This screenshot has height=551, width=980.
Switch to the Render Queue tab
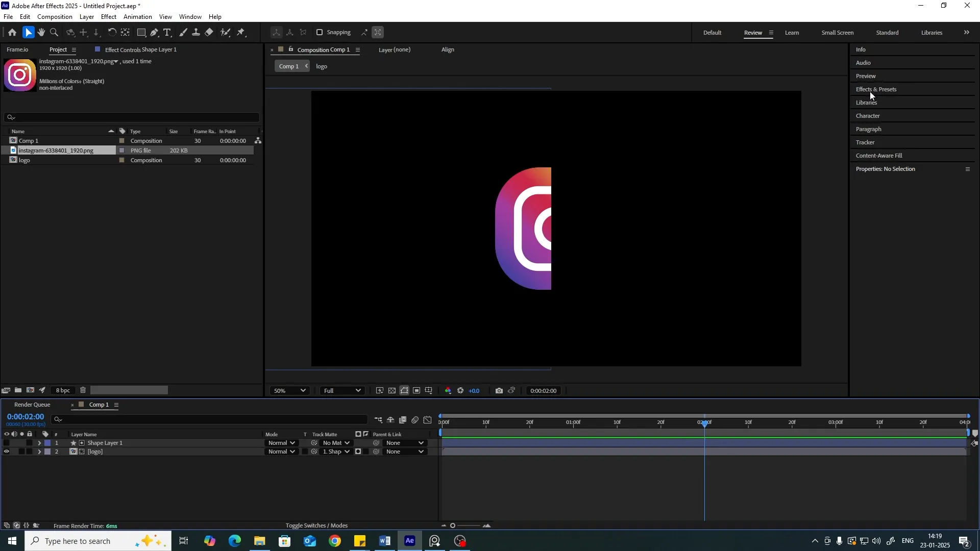pyautogui.click(x=32, y=405)
